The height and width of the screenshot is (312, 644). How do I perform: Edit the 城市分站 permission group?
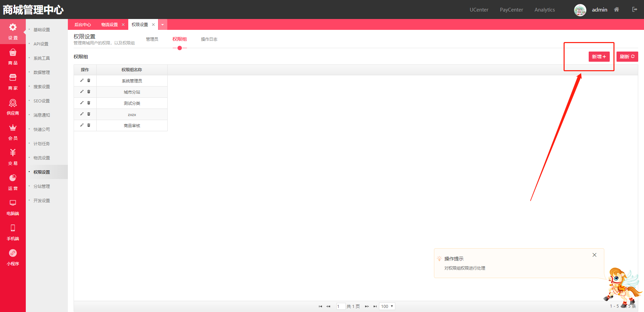coord(82,92)
